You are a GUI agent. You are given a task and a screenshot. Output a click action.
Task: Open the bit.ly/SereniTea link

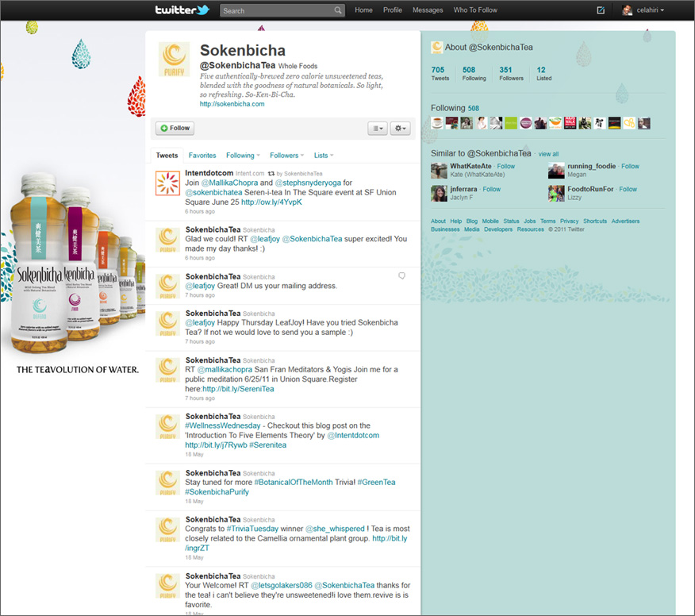[x=238, y=389]
